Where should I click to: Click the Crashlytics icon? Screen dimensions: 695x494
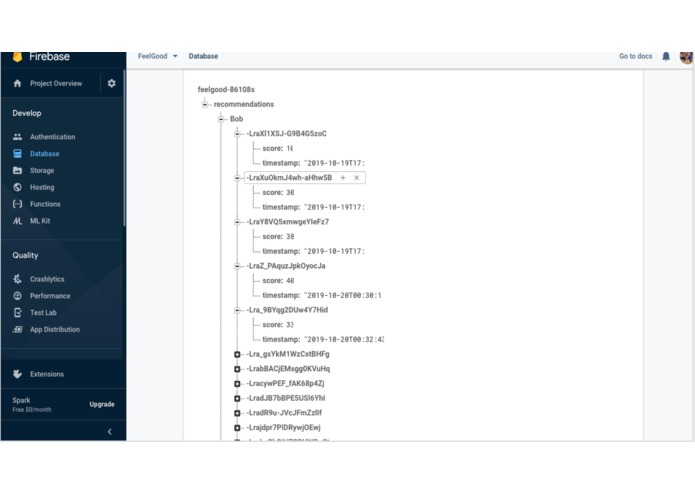pyautogui.click(x=17, y=279)
